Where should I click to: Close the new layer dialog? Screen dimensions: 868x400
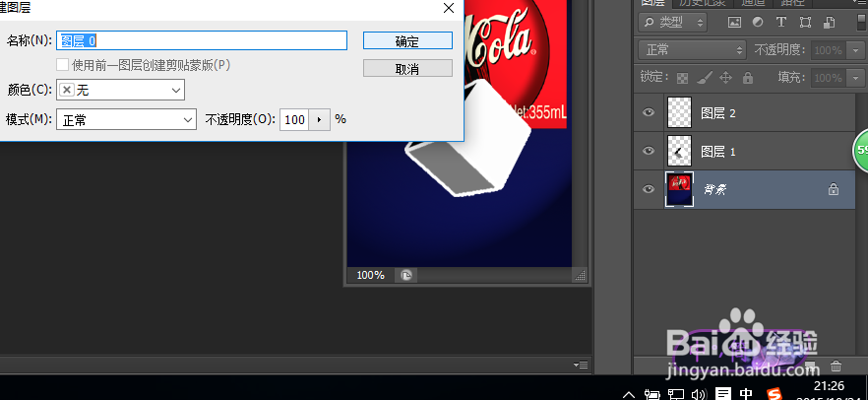449,8
